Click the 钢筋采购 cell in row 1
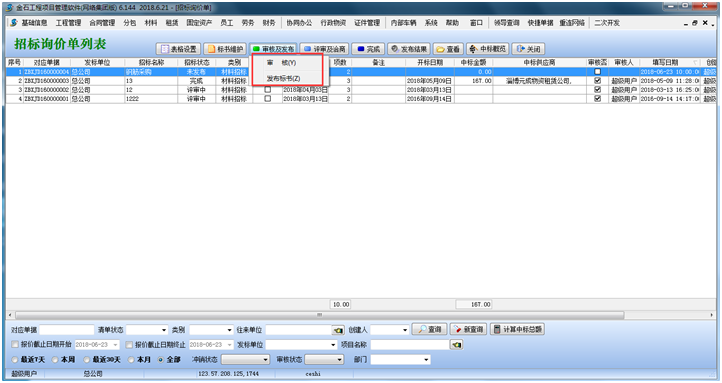The width and height of the screenshot is (722, 383). coord(151,72)
